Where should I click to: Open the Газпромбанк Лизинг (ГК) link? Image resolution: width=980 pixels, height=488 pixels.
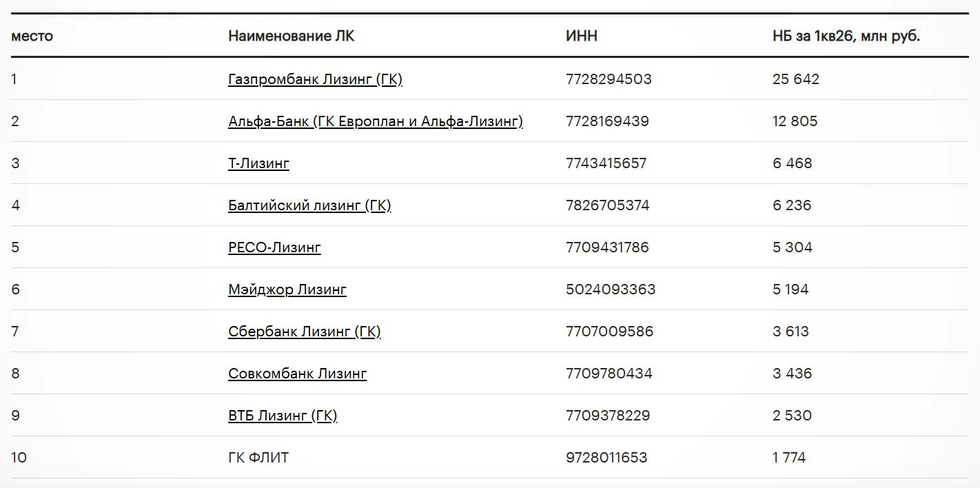tap(315, 79)
